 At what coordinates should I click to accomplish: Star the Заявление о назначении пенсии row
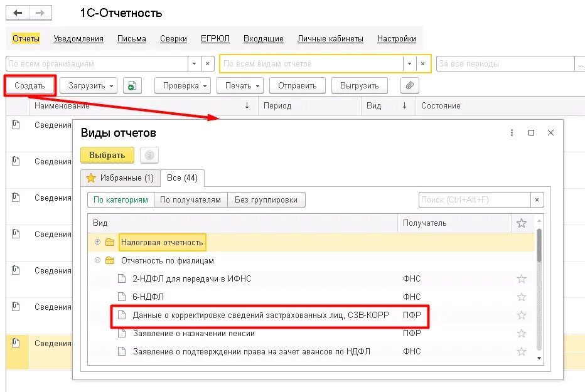[521, 333]
